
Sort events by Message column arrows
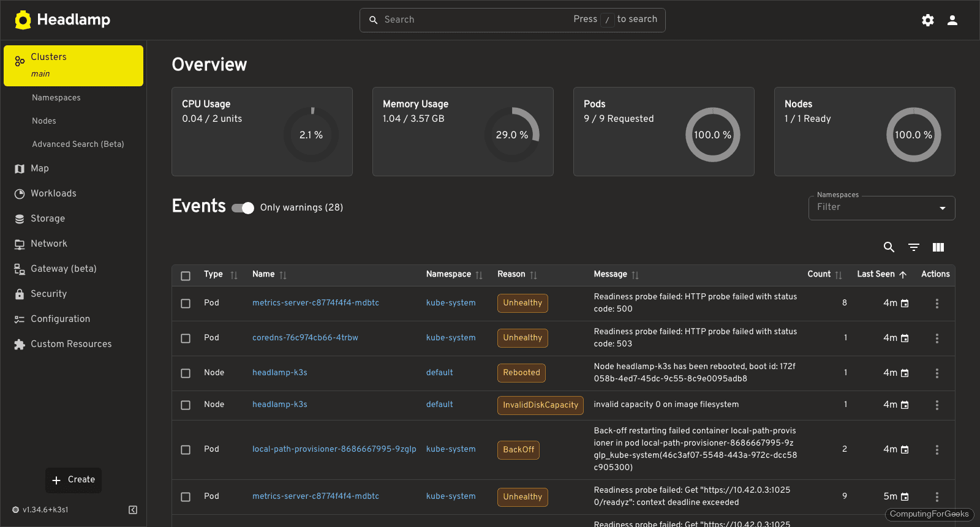click(635, 275)
